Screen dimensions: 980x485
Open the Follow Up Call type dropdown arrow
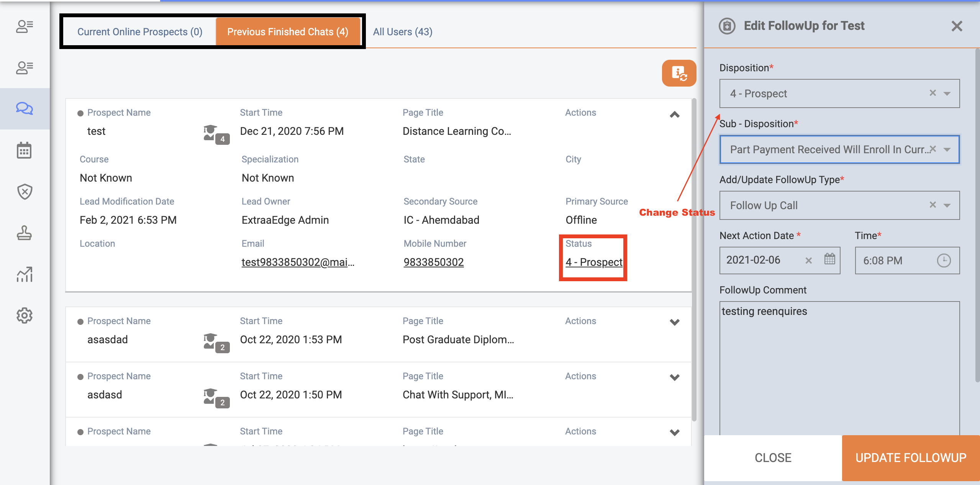tap(947, 206)
